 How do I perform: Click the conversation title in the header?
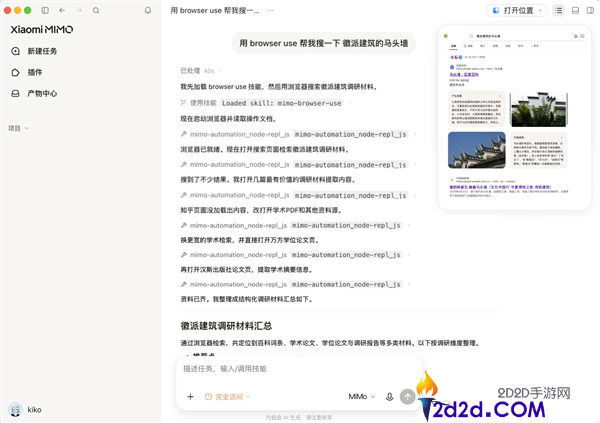coord(215,11)
